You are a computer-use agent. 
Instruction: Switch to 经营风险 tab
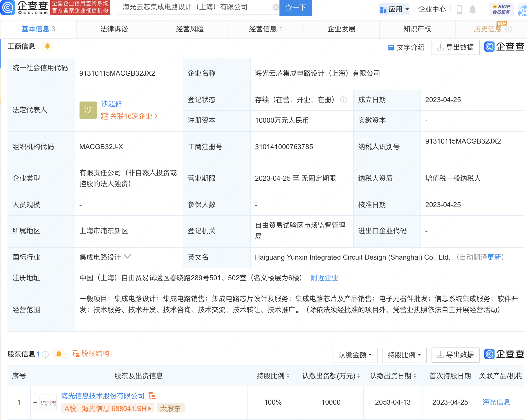pos(190,29)
